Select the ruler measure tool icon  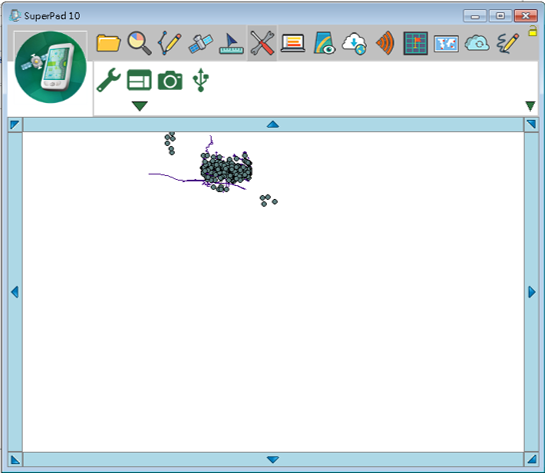[231, 44]
